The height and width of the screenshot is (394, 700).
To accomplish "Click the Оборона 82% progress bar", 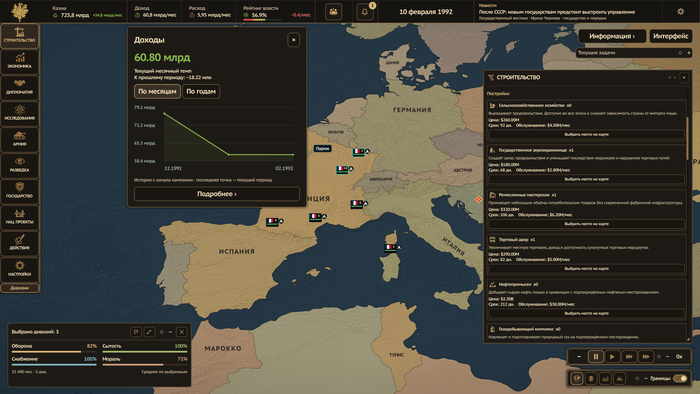I will [54, 352].
